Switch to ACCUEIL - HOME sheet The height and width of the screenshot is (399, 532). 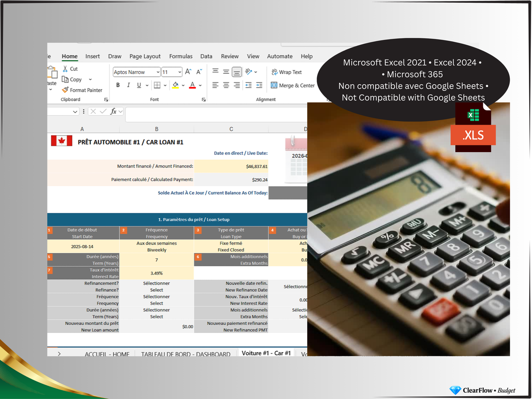(x=107, y=354)
